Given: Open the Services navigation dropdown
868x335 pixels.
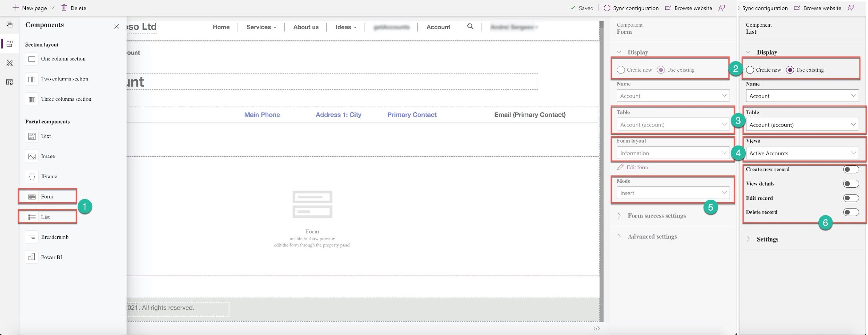Looking at the screenshot, I should [x=261, y=27].
